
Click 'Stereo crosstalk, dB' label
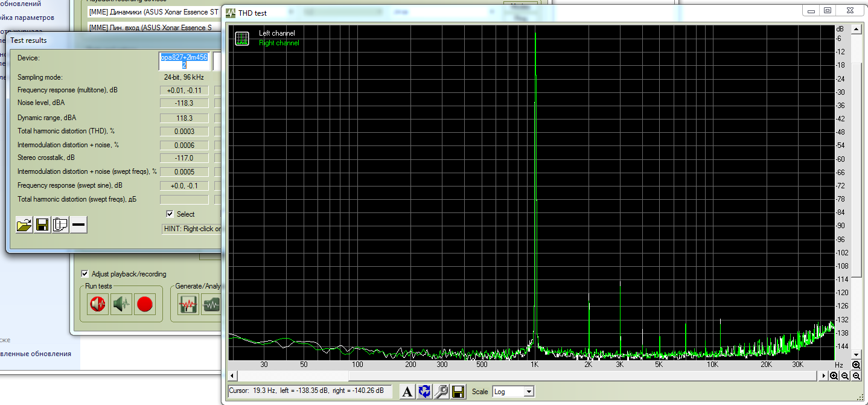pos(45,158)
